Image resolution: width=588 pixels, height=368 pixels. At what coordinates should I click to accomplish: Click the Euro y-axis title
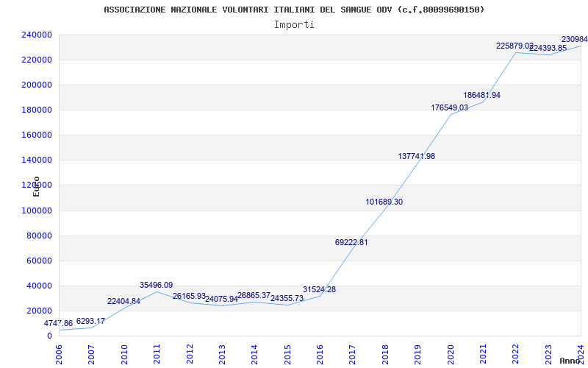[x=36, y=186]
